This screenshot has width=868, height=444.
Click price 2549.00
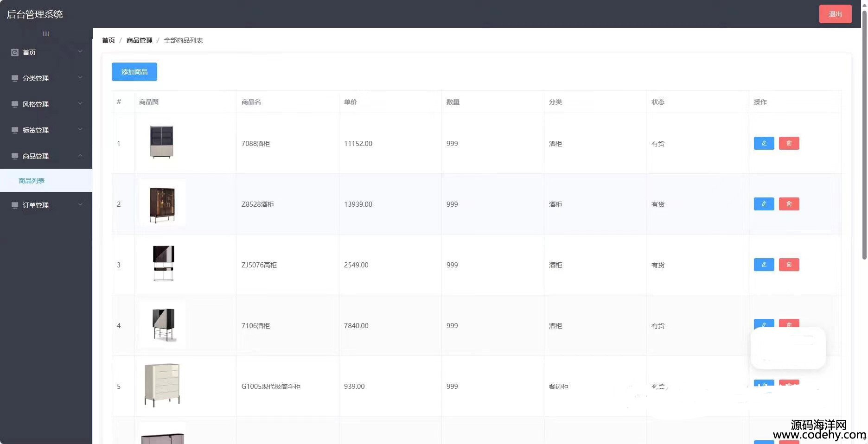(x=356, y=265)
